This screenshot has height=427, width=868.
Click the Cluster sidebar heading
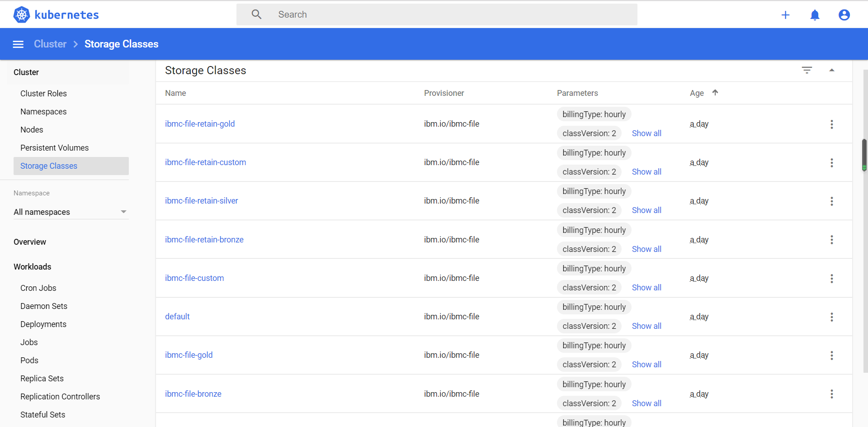26,72
